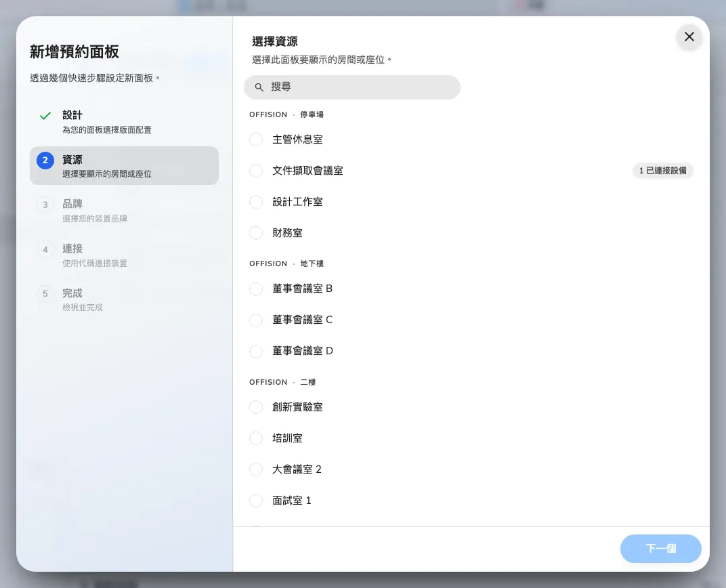Go to the 設計 step
Image resolution: width=726 pixels, height=588 pixels.
pyautogui.click(x=124, y=121)
